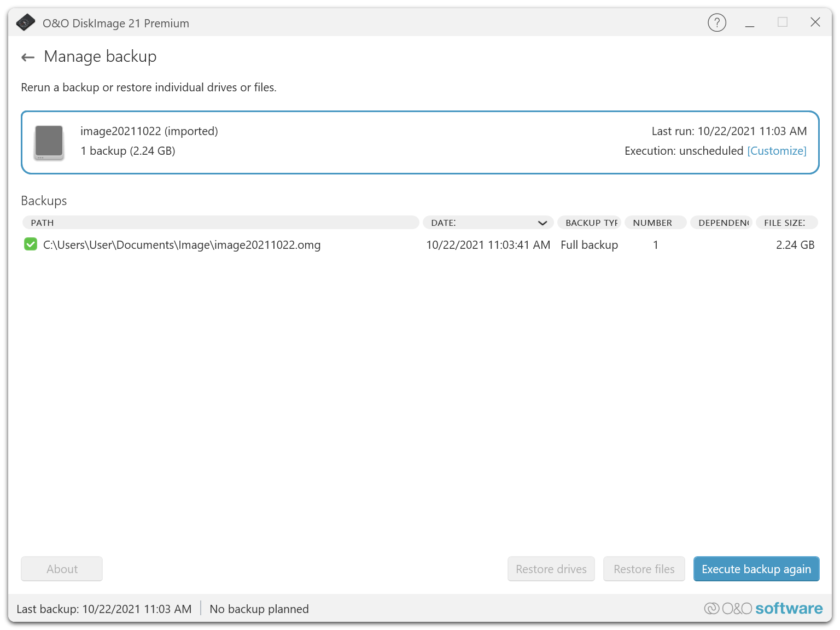Click the Restore files button
The image size is (840, 630).
[644, 569]
